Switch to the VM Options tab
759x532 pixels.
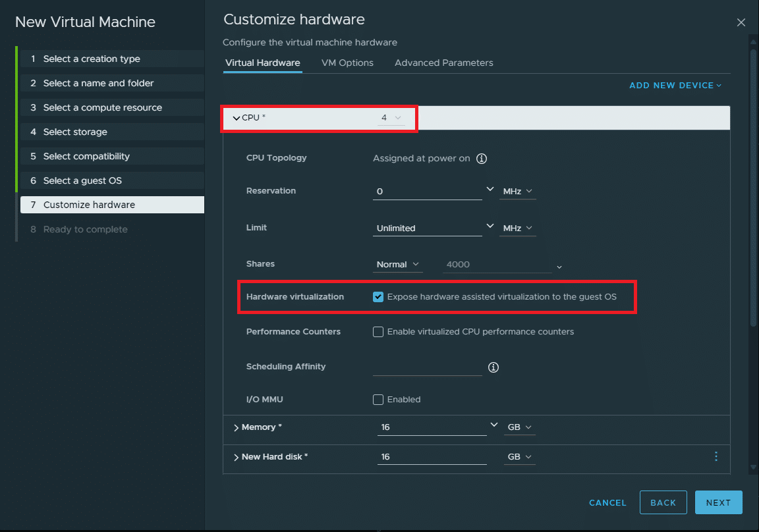coord(348,63)
